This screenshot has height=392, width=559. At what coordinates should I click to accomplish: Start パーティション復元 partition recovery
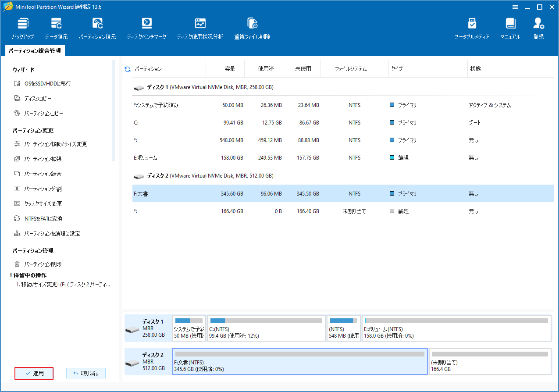pos(97,27)
